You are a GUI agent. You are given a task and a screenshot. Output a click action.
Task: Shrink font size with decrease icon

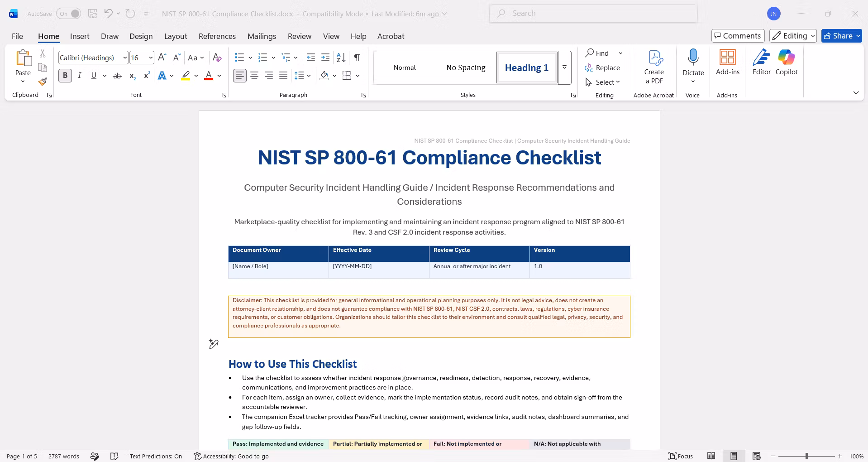(176, 58)
